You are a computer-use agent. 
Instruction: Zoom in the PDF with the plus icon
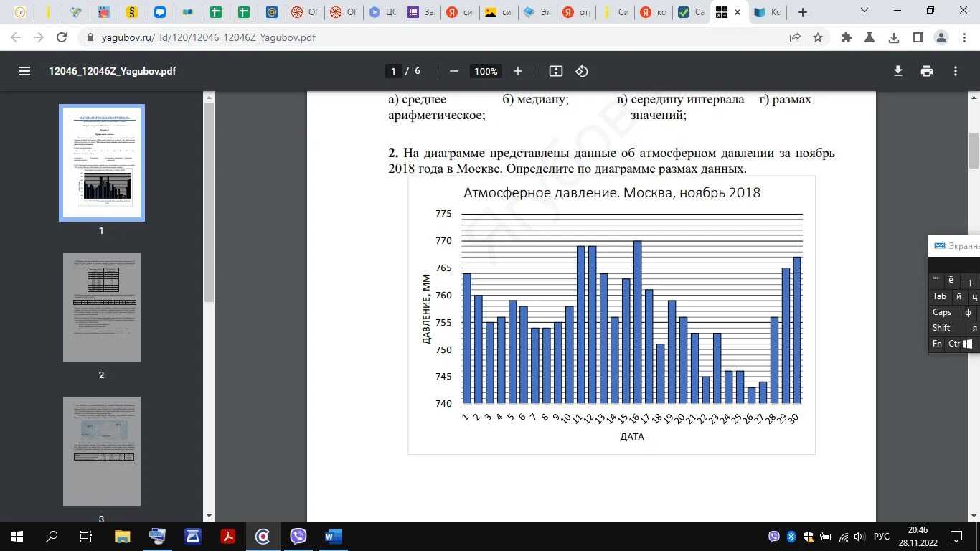tap(518, 71)
